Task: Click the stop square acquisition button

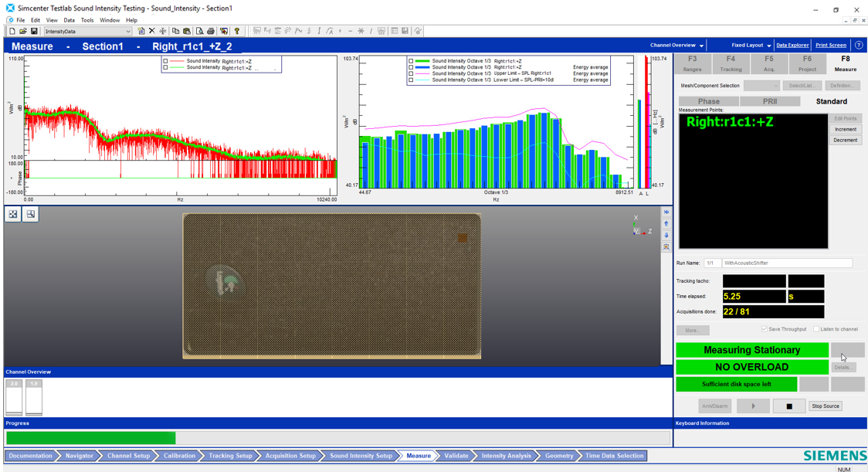Action: (788, 406)
